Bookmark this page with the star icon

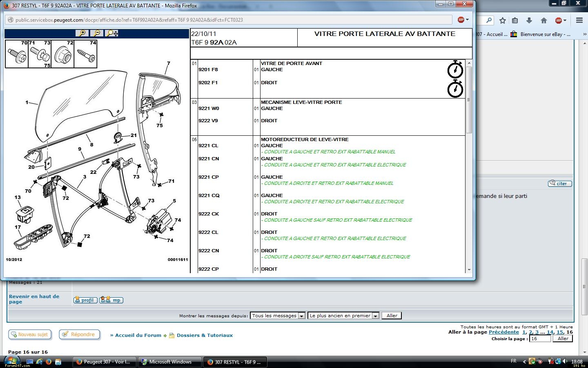click(x=503, y=20)
